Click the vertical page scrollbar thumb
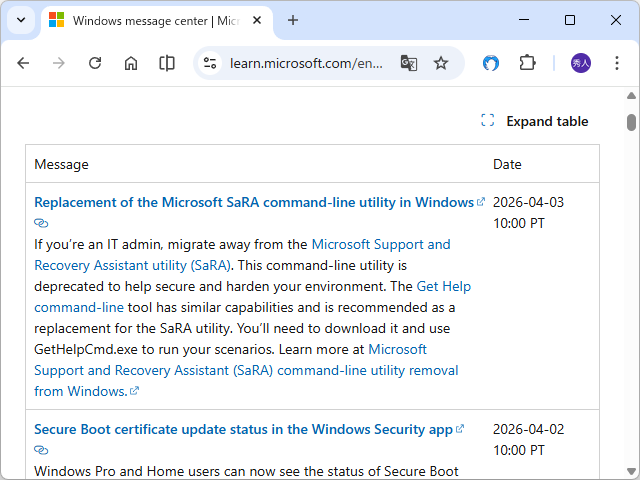This screenshot has width=640, height=480. click(x=631, y=122)
